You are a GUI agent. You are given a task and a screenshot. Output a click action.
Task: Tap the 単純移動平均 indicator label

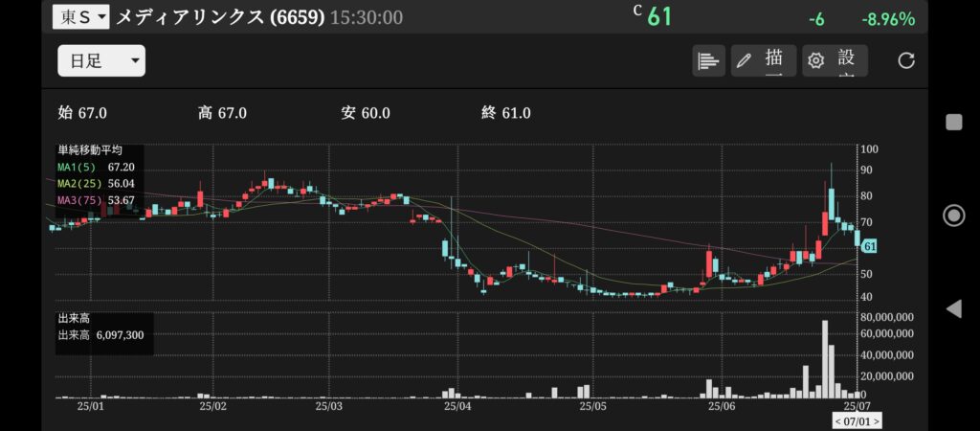(90, 150)
